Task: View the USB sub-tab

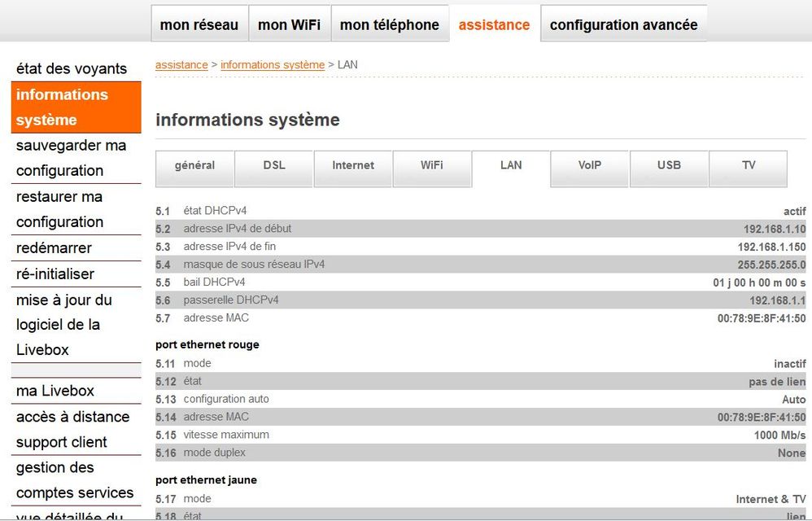Action: (x=669, y=166)
